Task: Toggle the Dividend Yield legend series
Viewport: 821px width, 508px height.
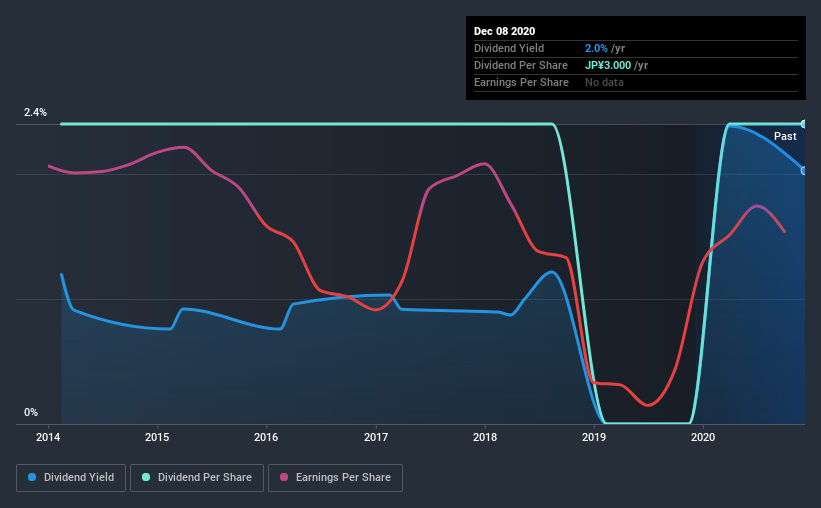Action: click(71, 478)
